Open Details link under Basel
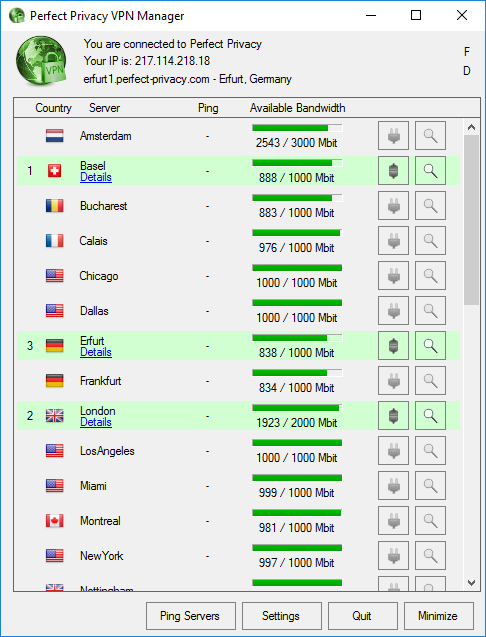 [x=96, y=178]
